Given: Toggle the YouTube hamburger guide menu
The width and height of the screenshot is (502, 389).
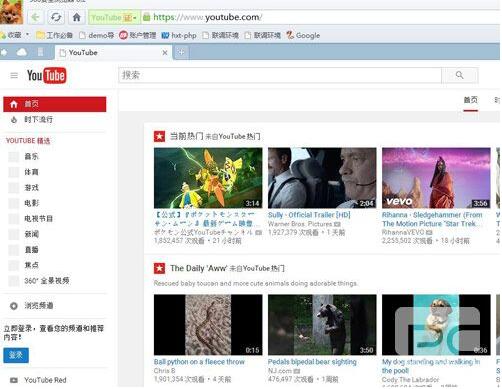Looking at the screenshot, I should [x=14, y=76].
